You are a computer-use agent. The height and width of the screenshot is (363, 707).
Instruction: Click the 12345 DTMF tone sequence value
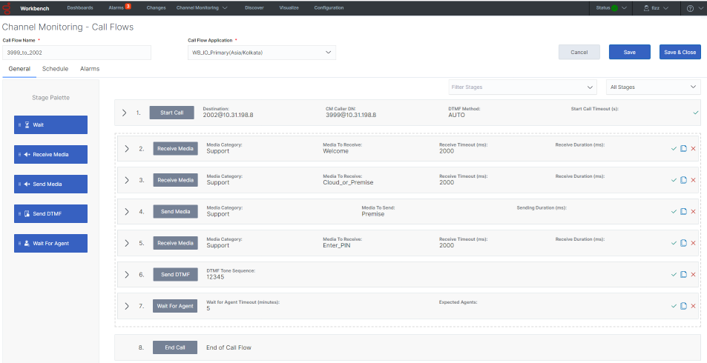pyautogui.click(x=215, y=277)
